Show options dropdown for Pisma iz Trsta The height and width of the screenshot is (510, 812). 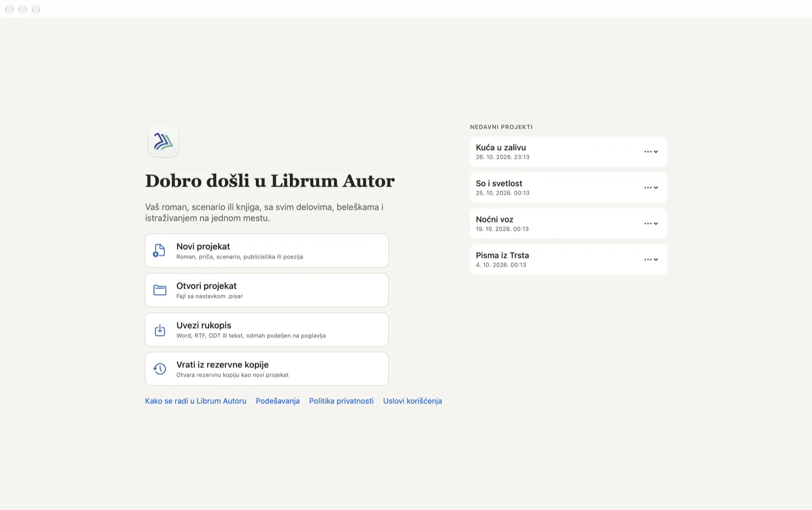click(x=651, y=260)
